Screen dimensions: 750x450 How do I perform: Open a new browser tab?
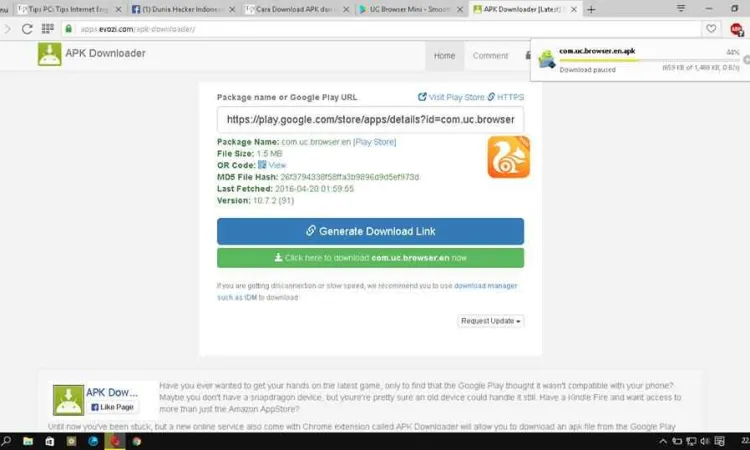click(591, 10)
